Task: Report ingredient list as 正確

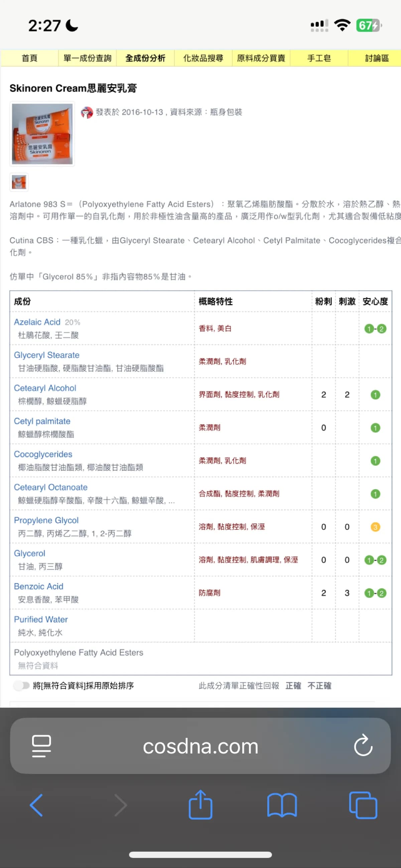Action: [x=293, y=685]
